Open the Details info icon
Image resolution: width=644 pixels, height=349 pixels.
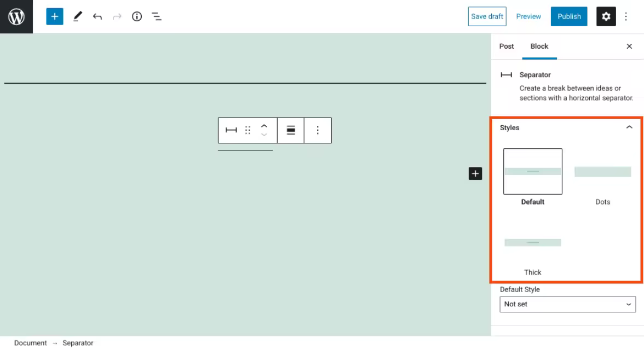[x=137, y=16]
